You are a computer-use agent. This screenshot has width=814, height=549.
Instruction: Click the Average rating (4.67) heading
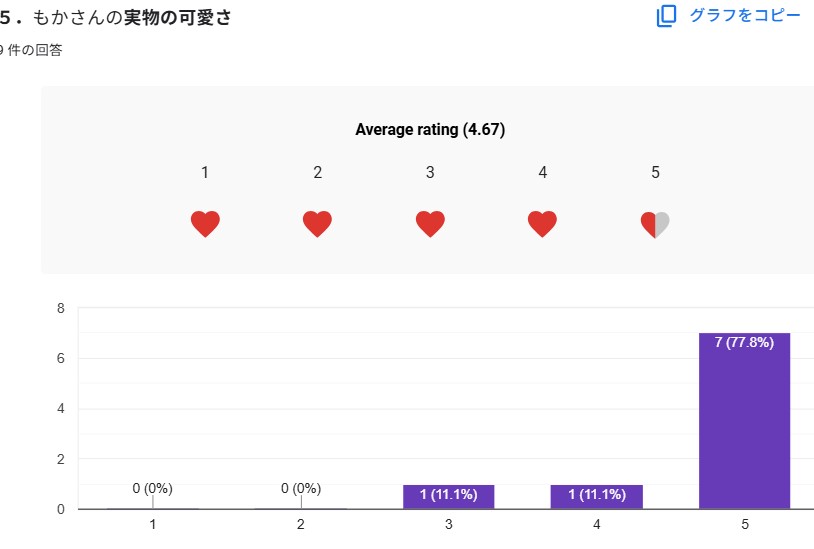pos(430,130)
